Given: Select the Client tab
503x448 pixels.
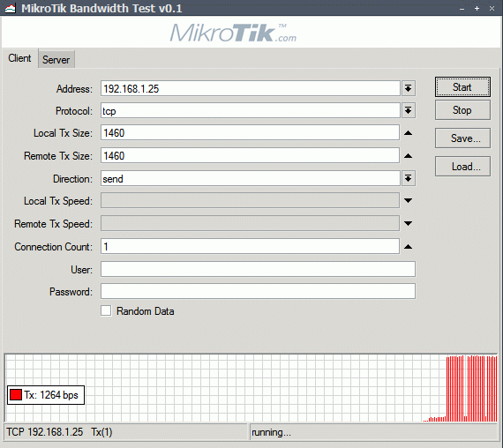Looking at the screenshot, I should point(19,58).
